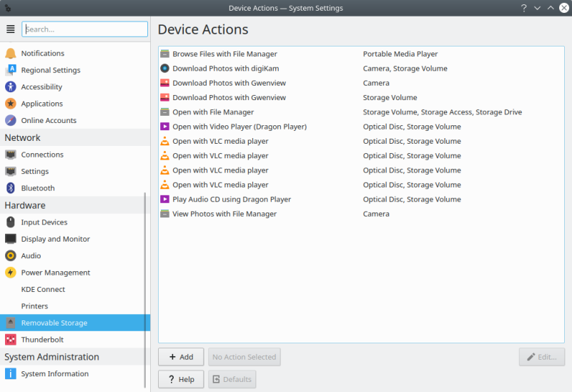572x392 pixels.
Task: Click the Thunderbolt icon in the sidebar
Action: click(10, 340)
